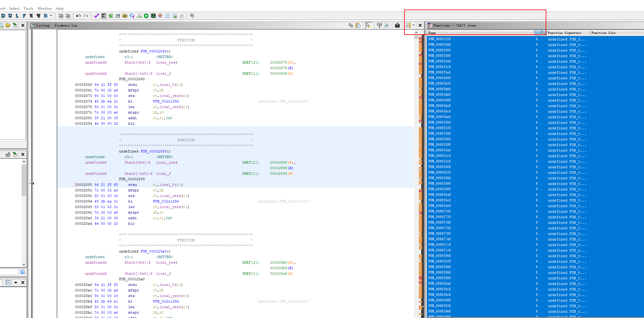Click the listing window icon in main toolbar
Viewport: 644px width, 318px height.
(118, 16)
